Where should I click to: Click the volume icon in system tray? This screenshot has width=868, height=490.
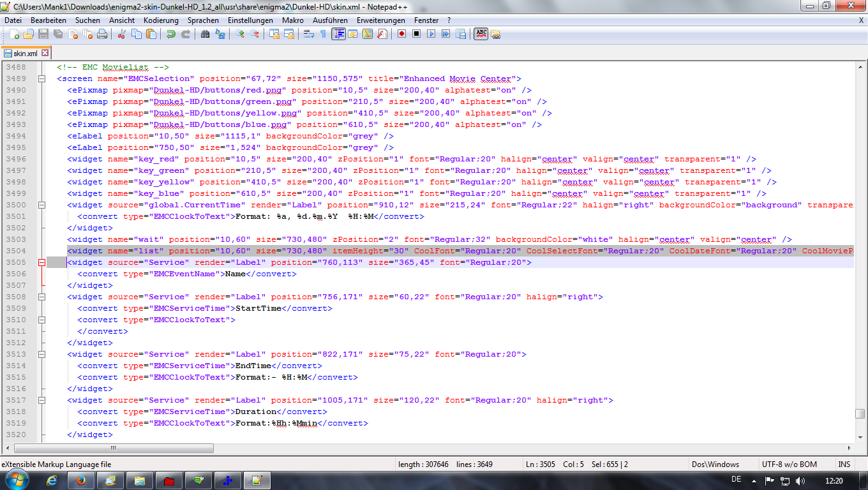point(800,480)
